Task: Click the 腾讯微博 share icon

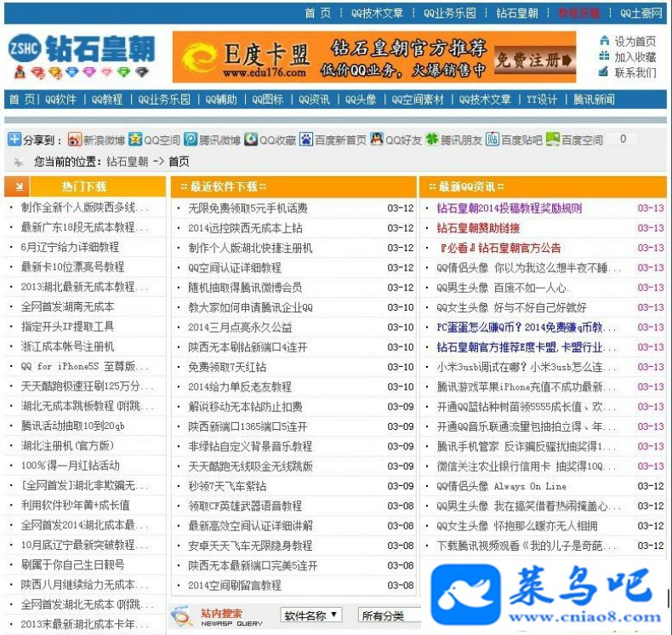Action: tap(191, 139)
